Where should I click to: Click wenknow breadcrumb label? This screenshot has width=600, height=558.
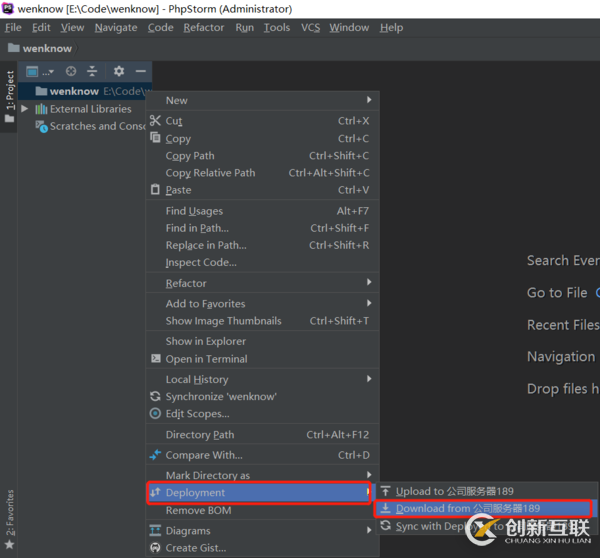(x=47, y=48)
